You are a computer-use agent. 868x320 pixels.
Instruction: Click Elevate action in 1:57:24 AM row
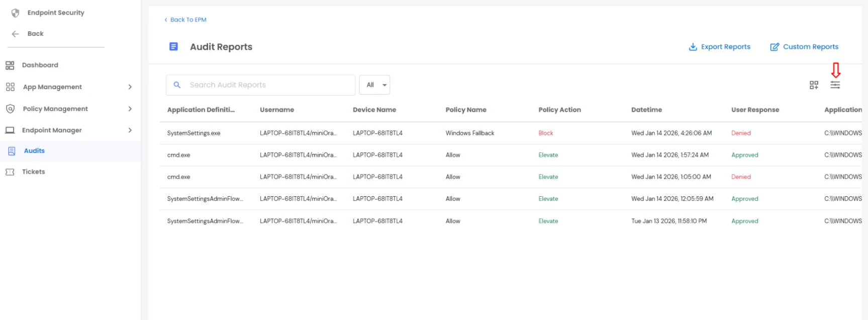548,155
